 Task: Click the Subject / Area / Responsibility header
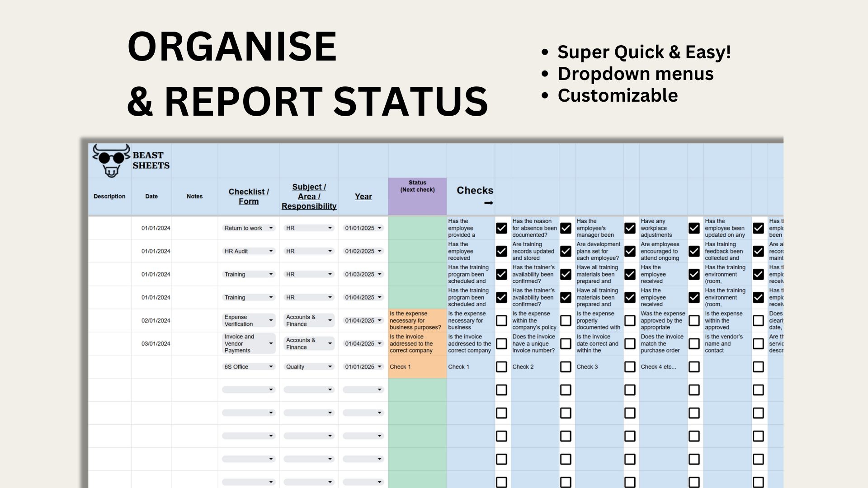[309, 197]
